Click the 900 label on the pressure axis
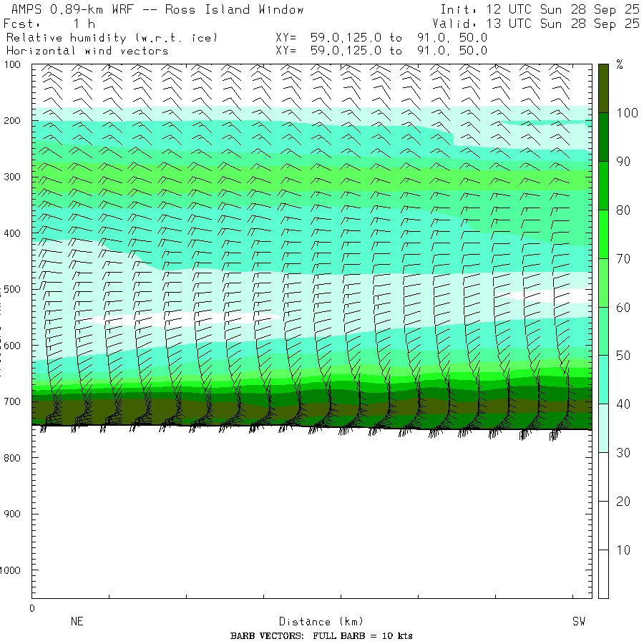This screenshot has height=644, width=644. pos(12,514)
